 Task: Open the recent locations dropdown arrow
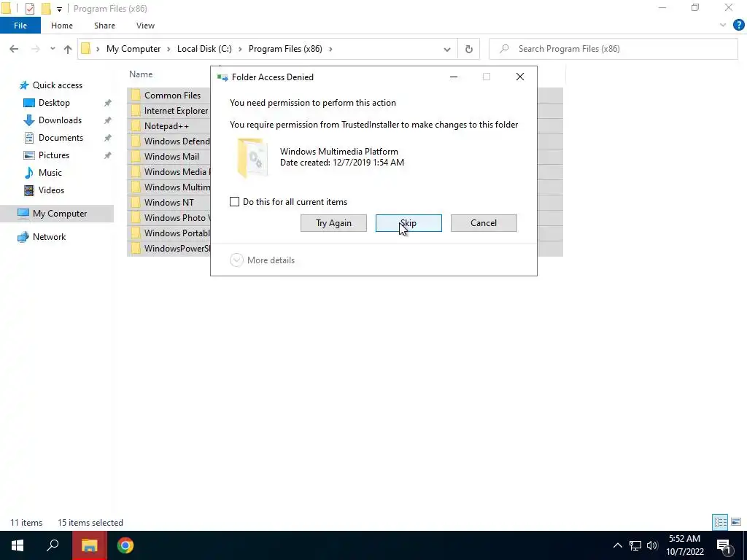tap(53, 49)
